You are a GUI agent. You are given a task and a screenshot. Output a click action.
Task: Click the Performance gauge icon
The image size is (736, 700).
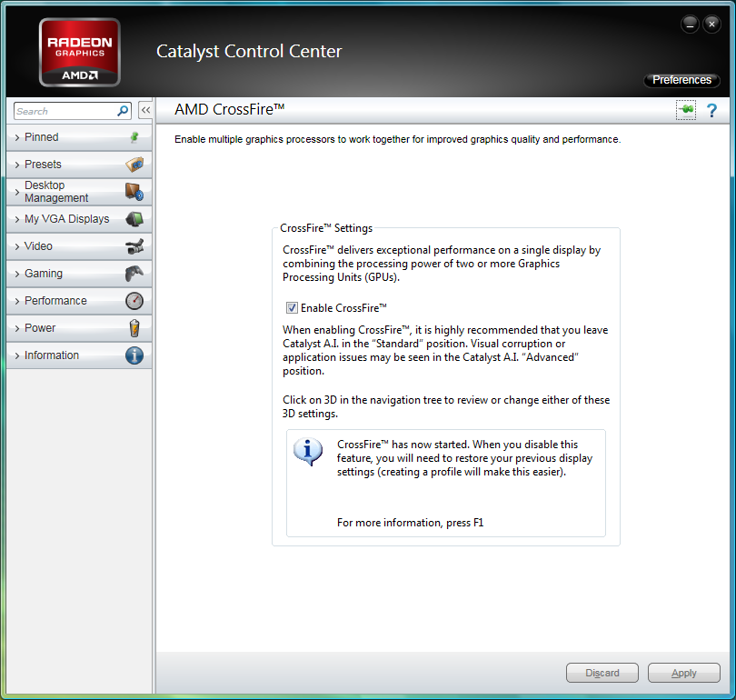click(x=134, y=301)
